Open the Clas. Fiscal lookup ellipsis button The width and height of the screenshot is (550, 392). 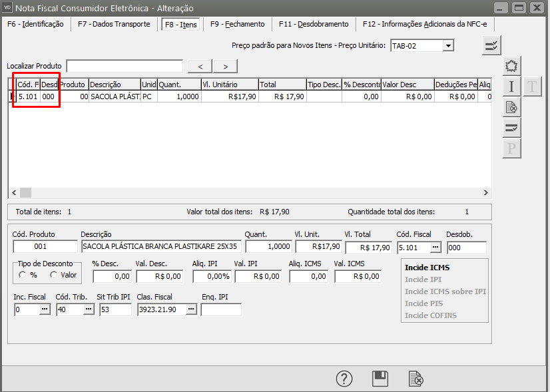click(190, 309)
